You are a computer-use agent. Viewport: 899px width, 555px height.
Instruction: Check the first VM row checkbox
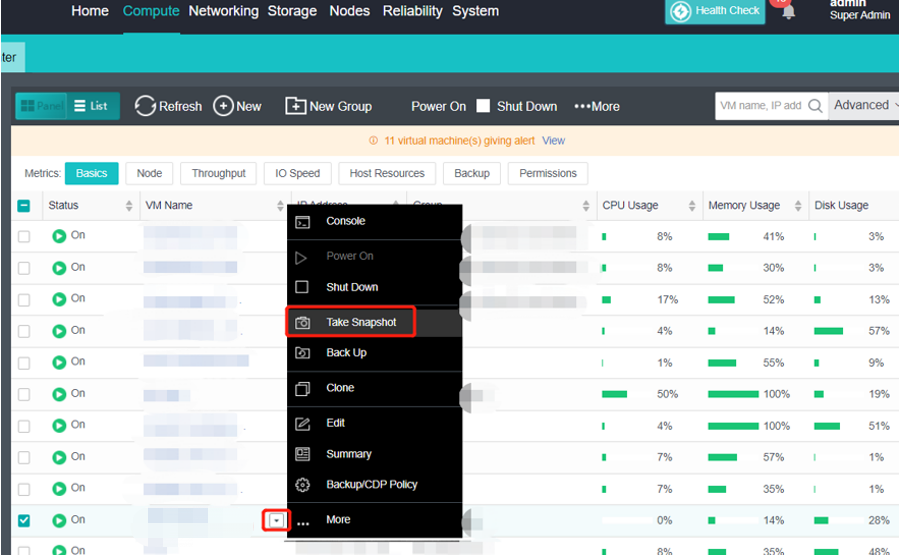24,237
